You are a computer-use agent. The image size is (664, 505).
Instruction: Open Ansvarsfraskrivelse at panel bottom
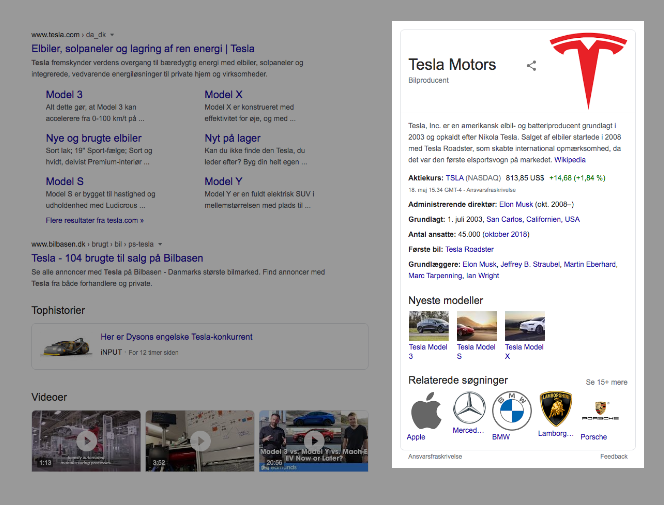[435, 456]
